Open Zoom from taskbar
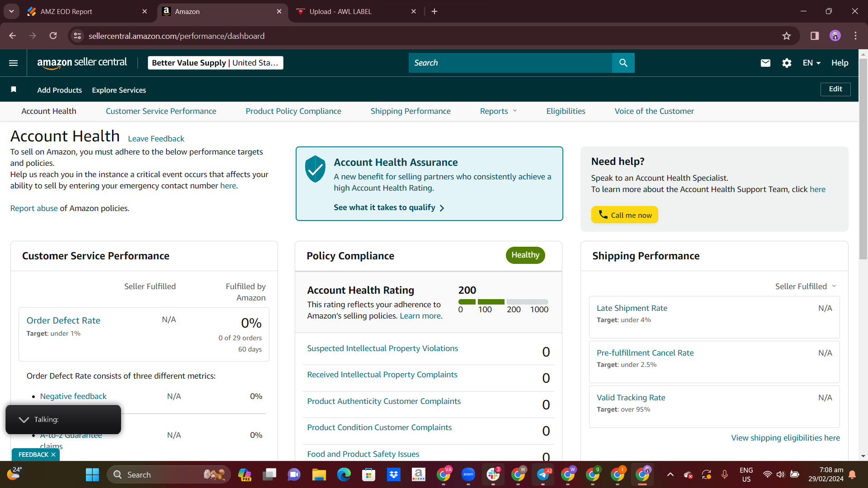868x488 pixels. point(468,474)
